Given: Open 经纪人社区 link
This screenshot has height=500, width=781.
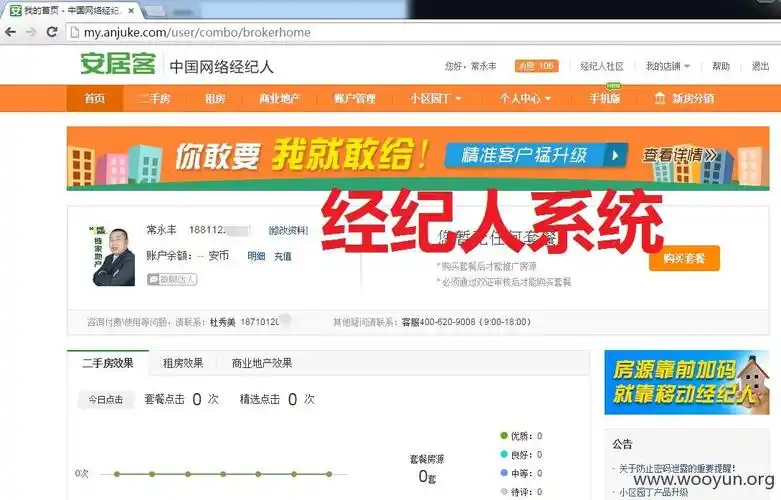Looking at the screenshot, I should pos(602,66).
